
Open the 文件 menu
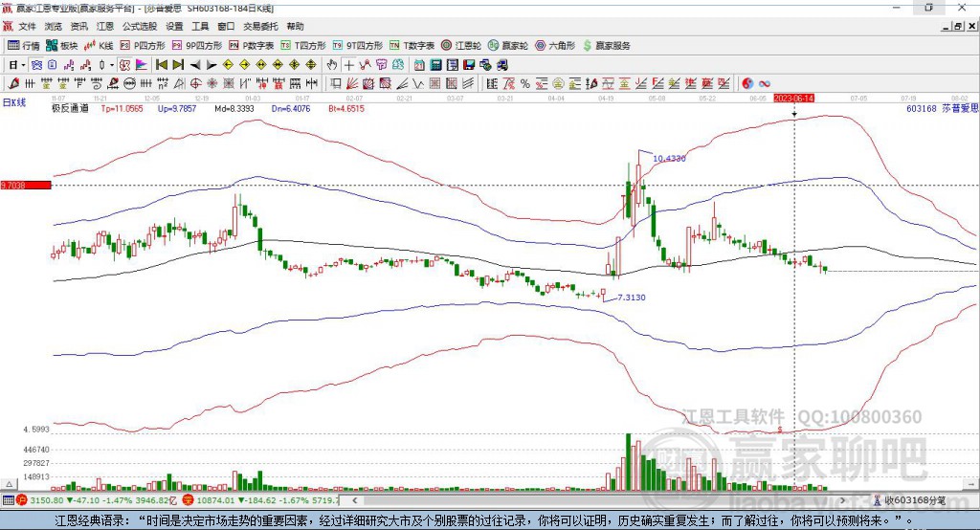pos(28,26)
